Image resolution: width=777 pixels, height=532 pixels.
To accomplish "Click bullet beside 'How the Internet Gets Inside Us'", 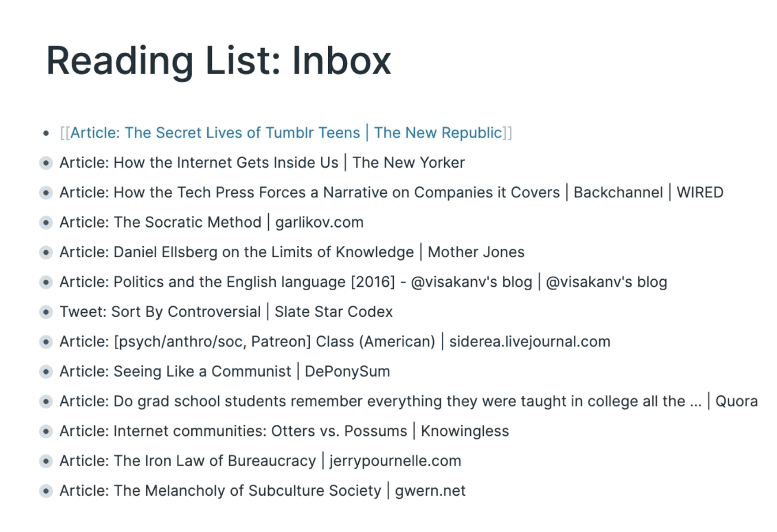I will [x=46, y=163].
